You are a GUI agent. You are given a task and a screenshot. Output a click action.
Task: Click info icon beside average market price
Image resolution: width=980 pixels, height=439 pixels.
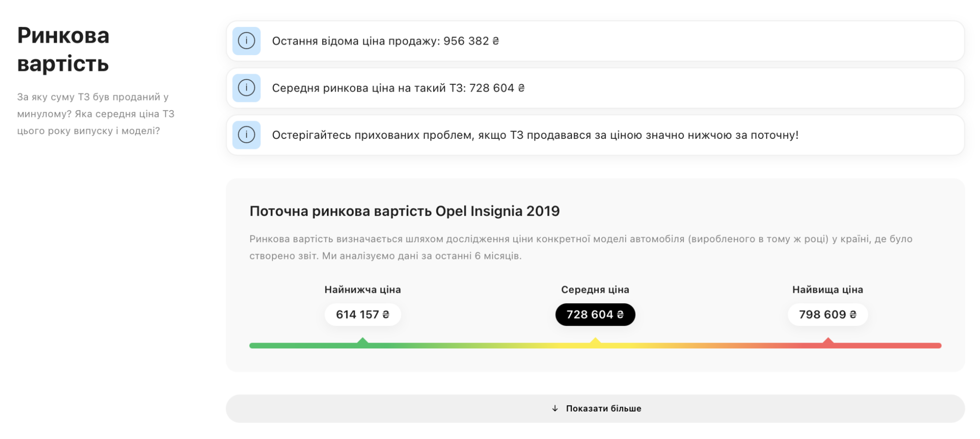[246, 88]
